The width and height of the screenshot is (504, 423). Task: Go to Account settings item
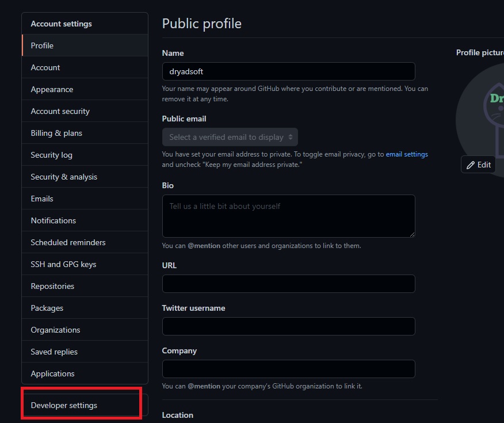pos(85,67)
